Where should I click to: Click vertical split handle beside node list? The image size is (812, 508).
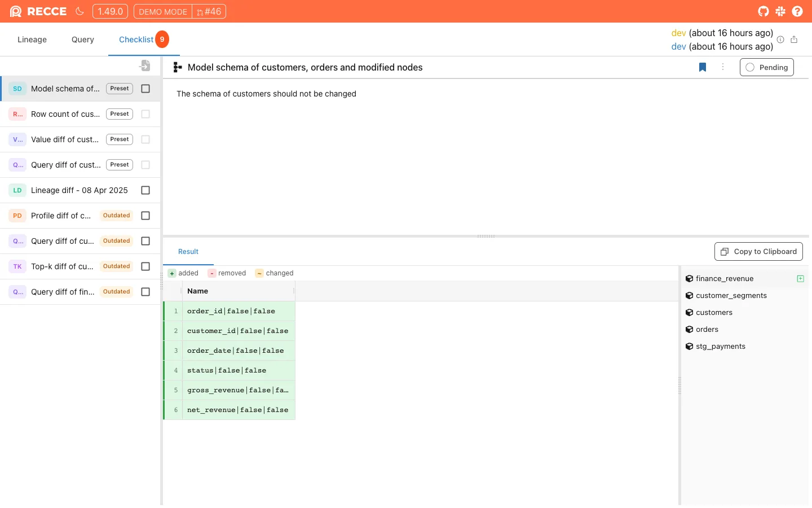pos(679,386)
